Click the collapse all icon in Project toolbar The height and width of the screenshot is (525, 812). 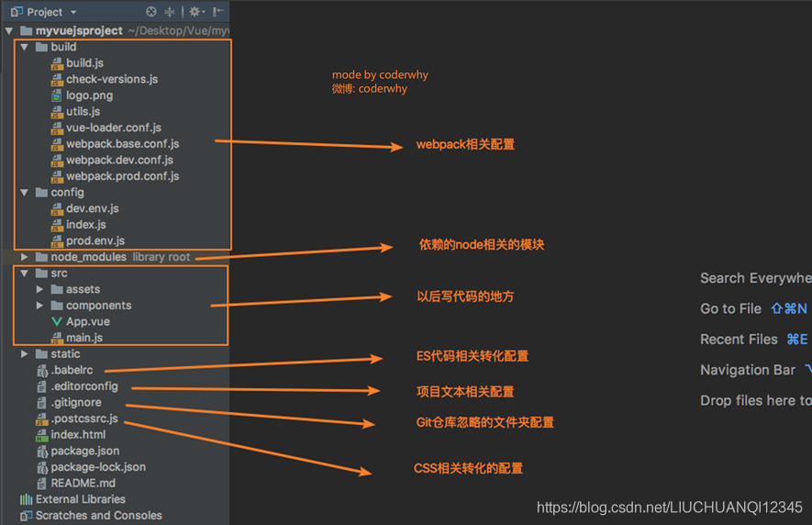coord(170,11)
